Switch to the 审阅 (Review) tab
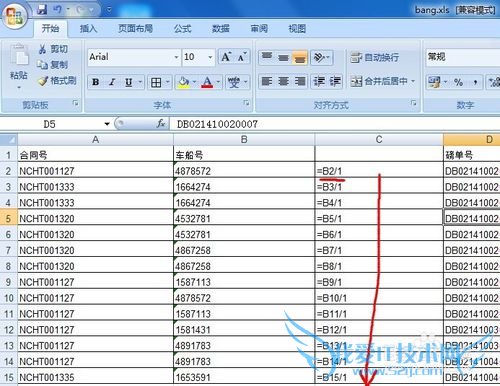 (x=259, y=29)
